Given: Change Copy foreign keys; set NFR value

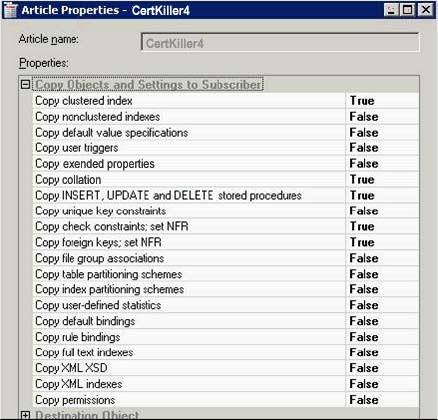Looking at the screenshot, I should pyautogui.click(x=382, y=242).
